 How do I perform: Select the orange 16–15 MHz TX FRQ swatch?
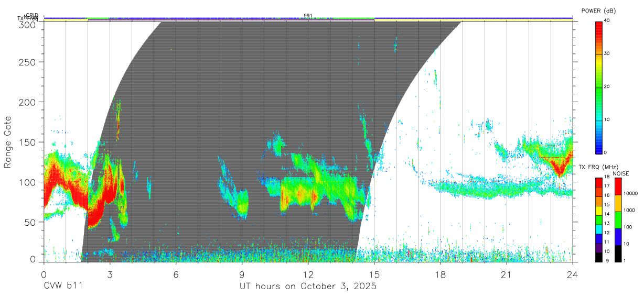point(598,201)
